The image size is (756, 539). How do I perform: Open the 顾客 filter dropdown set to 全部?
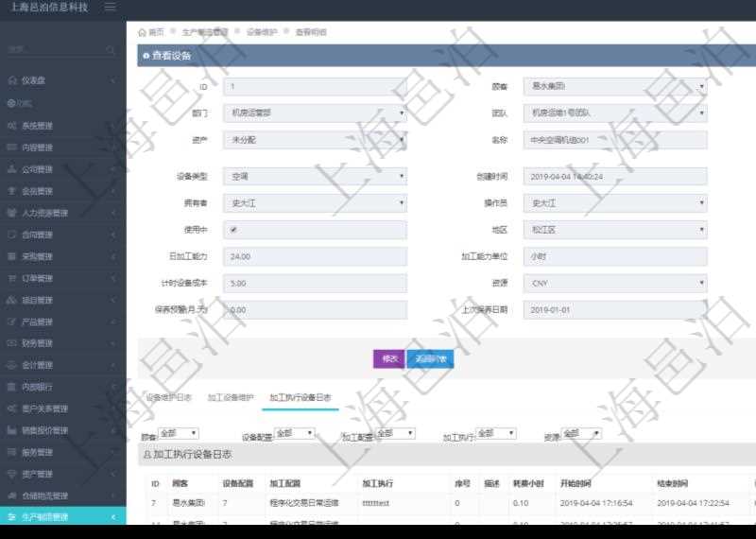coord(178,433)
